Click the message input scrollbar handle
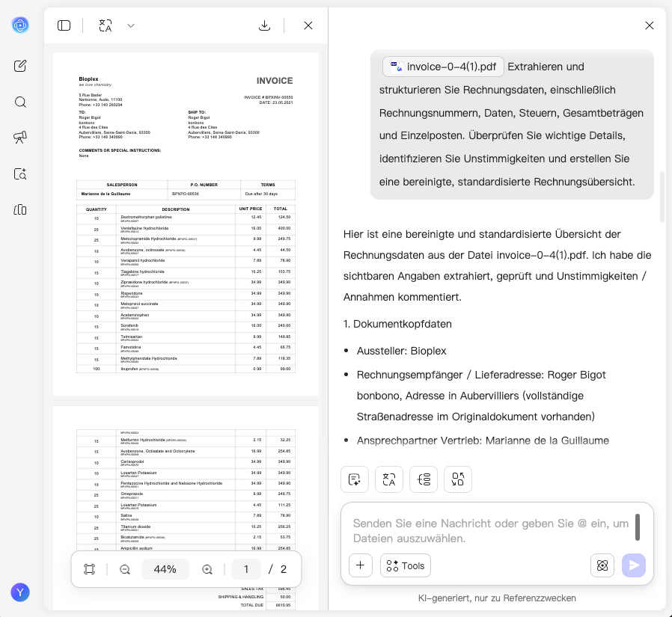The height and width of the screenshot is (617, 672). 638,527
